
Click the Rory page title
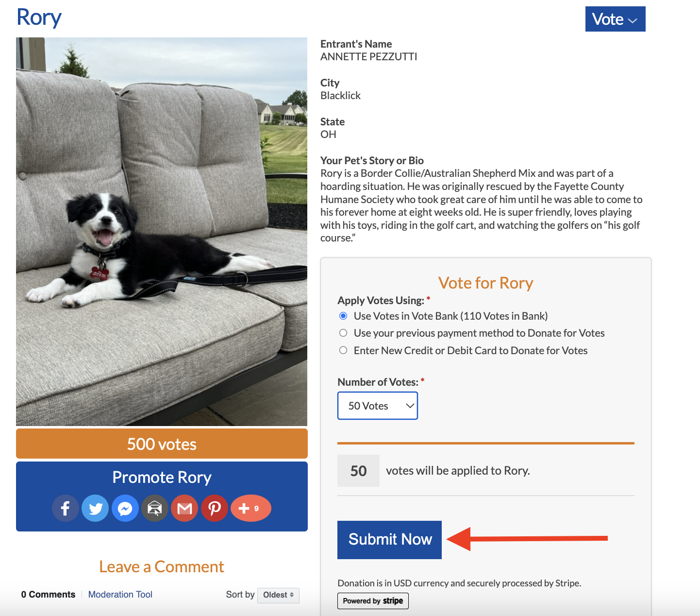click(39, 17)
